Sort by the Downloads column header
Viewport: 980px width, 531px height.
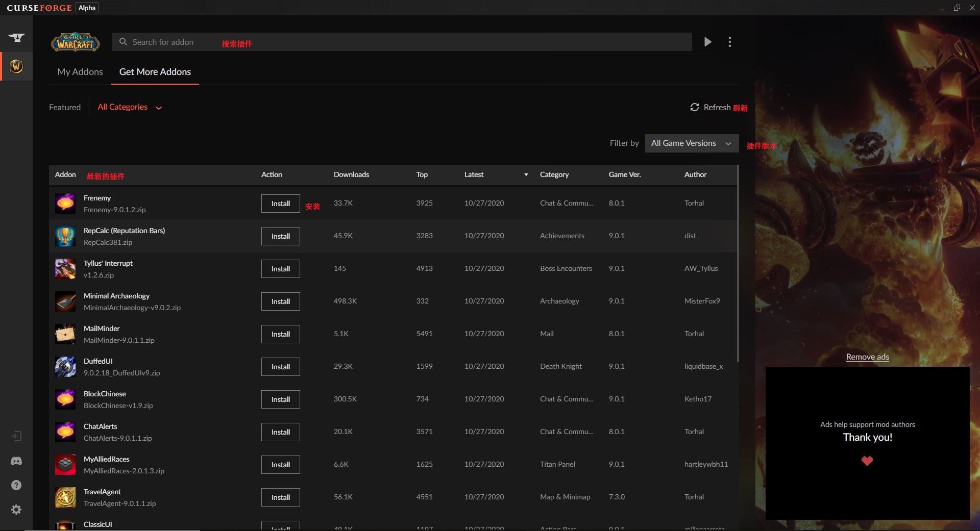pyautogui.click(x=351, y=174)
